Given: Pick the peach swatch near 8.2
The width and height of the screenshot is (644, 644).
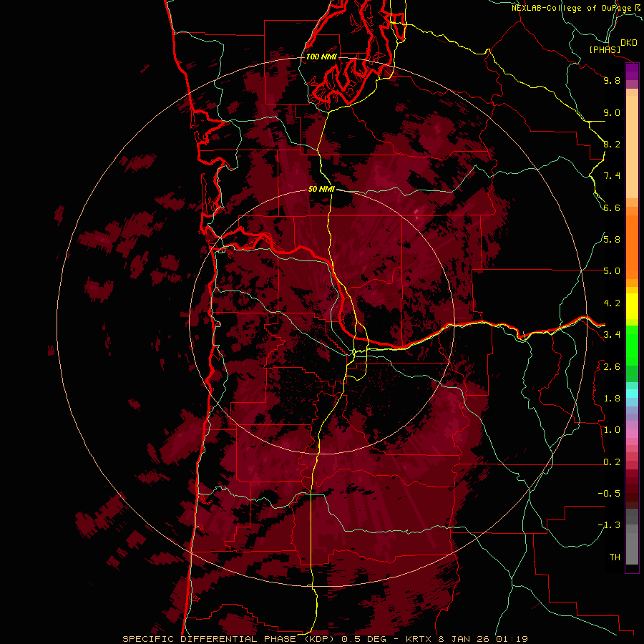Looking at the screenshot, I should click(632, 146).
